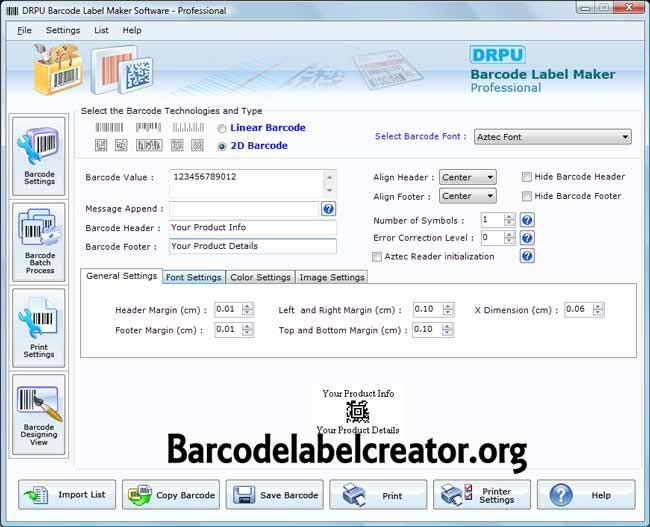Click Top and Bottom Margin spinner arrows
Viewport: 650px width, 527px height.
(448, 330)
